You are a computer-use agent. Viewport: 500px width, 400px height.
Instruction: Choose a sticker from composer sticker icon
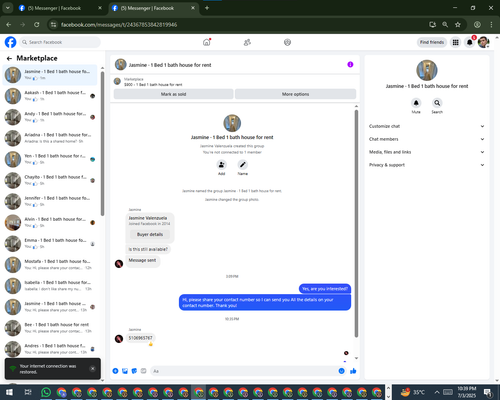(134, 371)
